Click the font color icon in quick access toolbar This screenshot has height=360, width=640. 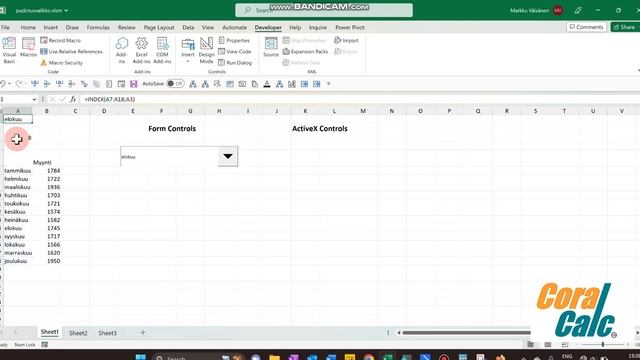pos(267,84)
